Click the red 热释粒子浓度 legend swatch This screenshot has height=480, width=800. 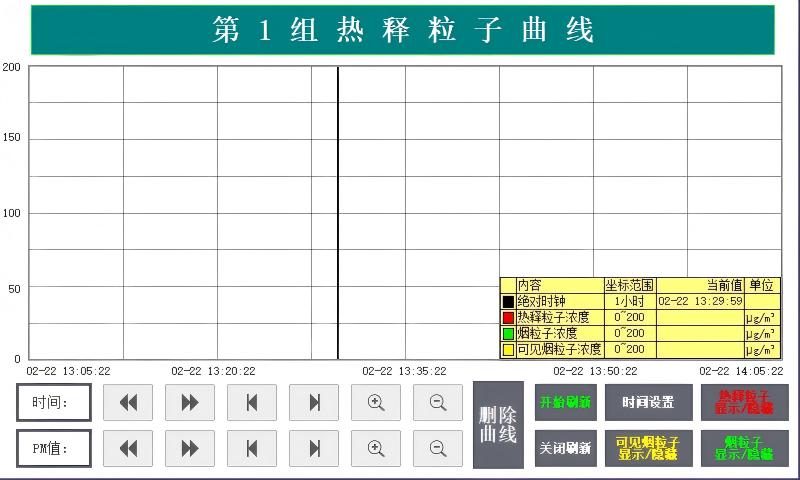508,318
